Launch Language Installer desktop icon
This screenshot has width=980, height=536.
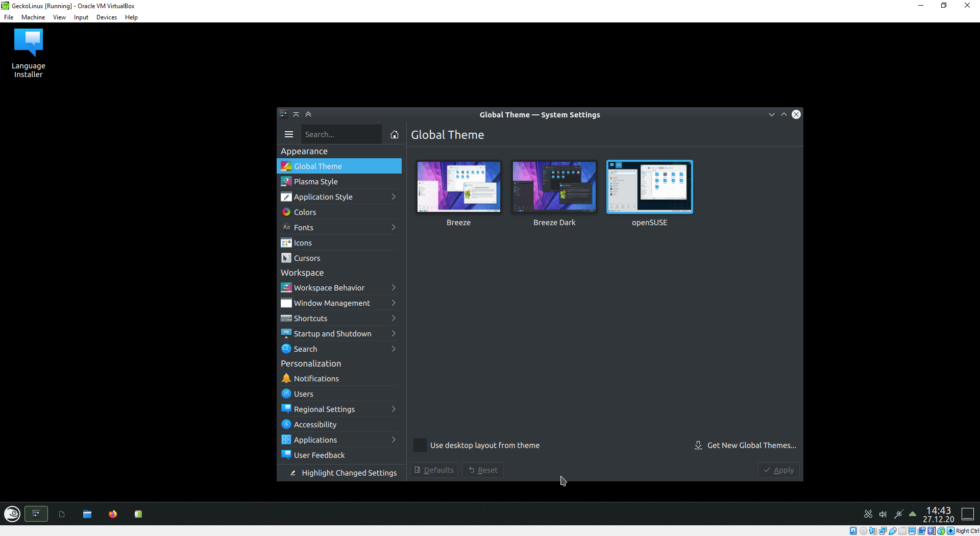[x=29, y=53]
